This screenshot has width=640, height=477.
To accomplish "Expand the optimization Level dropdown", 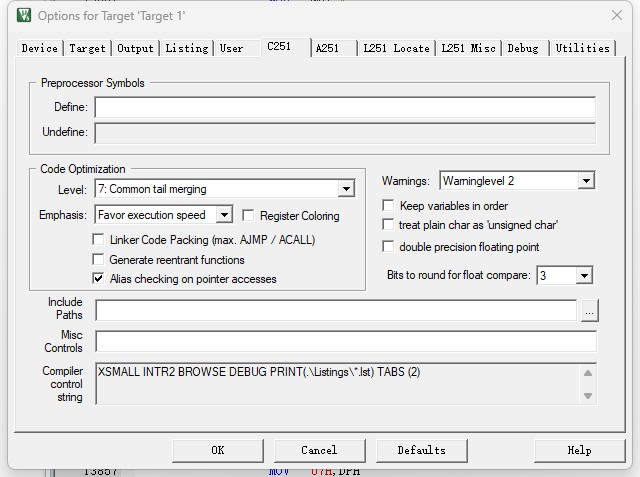I will pos(346,189).
